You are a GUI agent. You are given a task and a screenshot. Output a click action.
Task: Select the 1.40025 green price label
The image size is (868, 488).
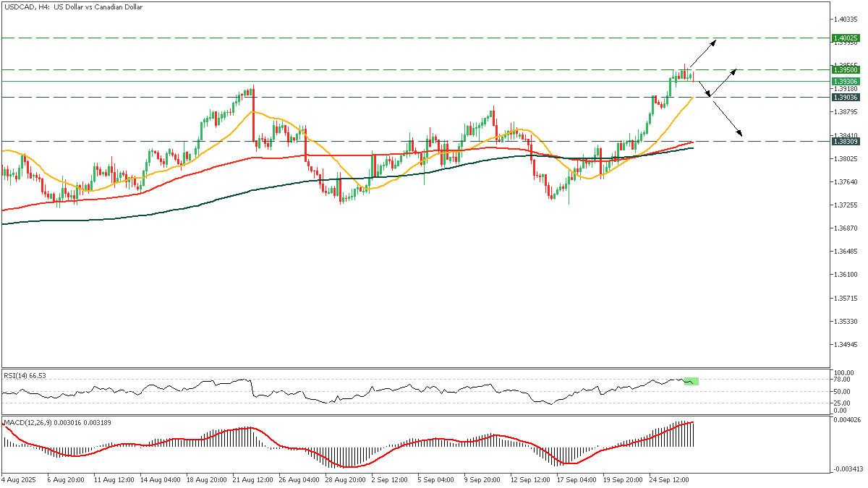point(845,38)
